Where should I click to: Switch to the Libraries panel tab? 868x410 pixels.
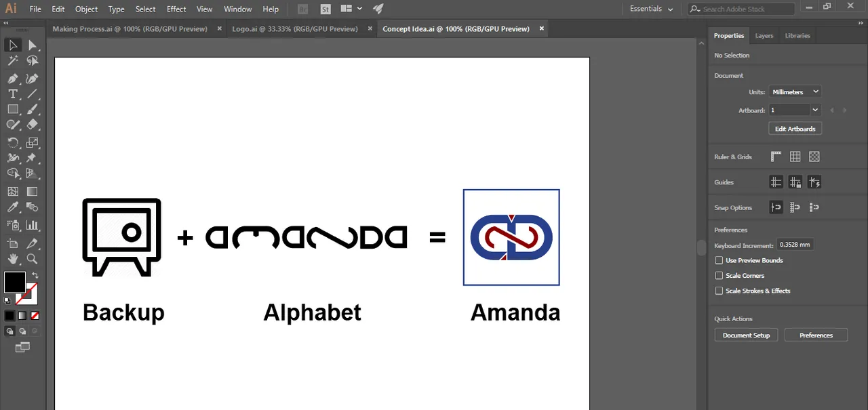[797, 36]
